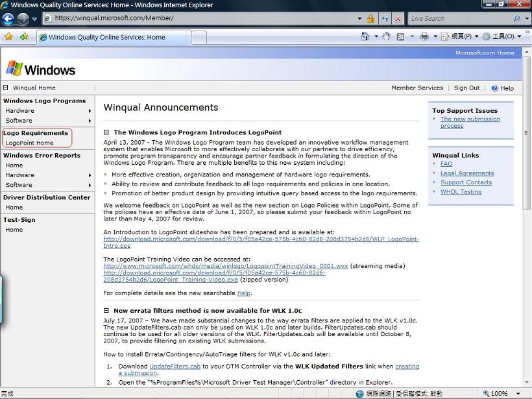The height and width of the screenshot is (399, 532).
Task: Open print options dropdown arrow
Action: [x=435, y=36]
